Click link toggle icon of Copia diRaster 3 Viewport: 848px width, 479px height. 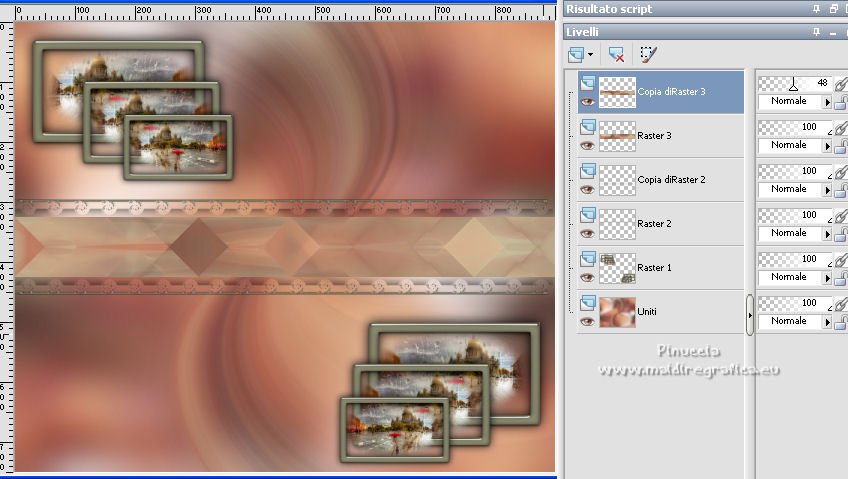point(840,84)
